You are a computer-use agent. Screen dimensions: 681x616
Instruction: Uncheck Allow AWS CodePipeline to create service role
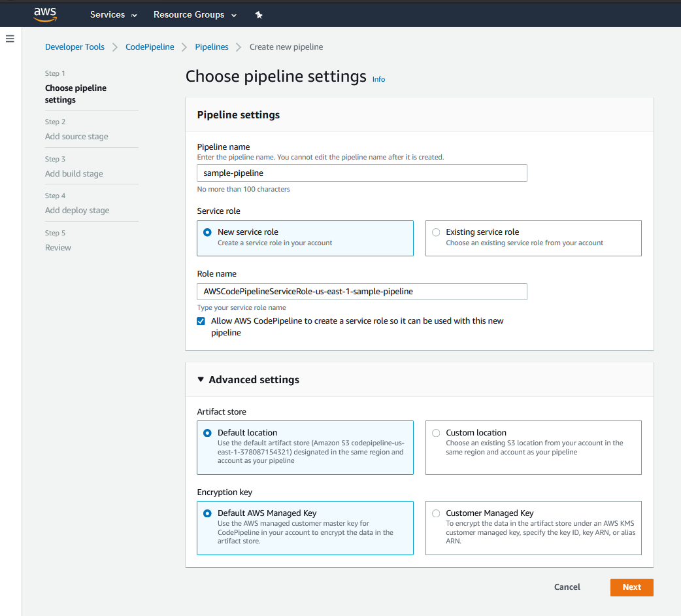tap(201, 321)
